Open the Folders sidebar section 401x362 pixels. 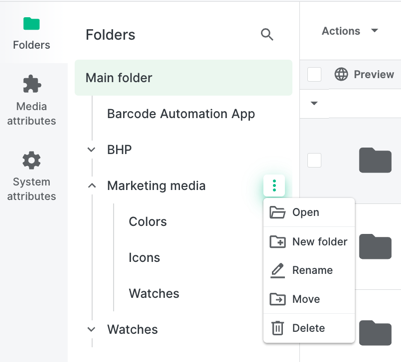point(32,33)
